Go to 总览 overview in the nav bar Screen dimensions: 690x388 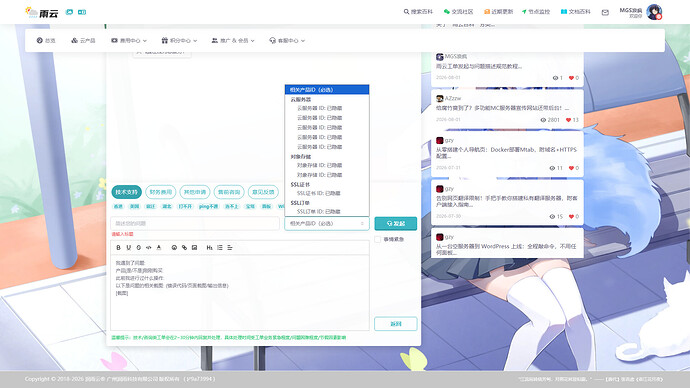46,40
